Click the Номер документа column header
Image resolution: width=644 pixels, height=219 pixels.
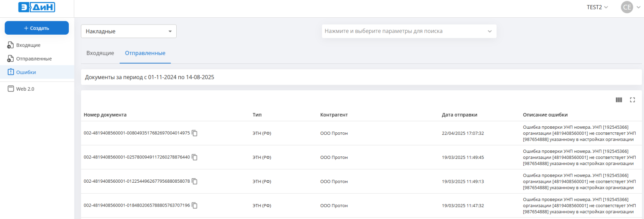click(105, 115)
